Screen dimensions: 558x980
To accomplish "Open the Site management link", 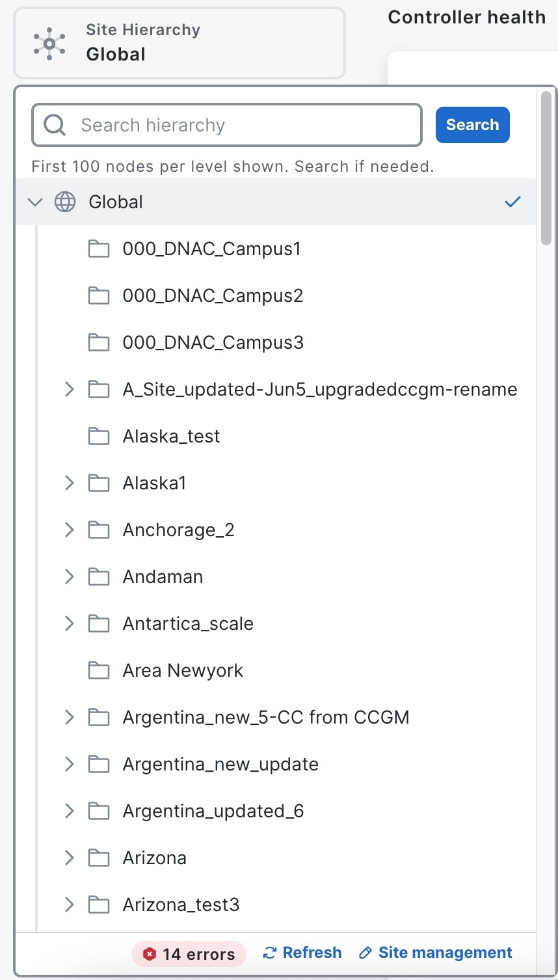I will (x=445, y=953).
